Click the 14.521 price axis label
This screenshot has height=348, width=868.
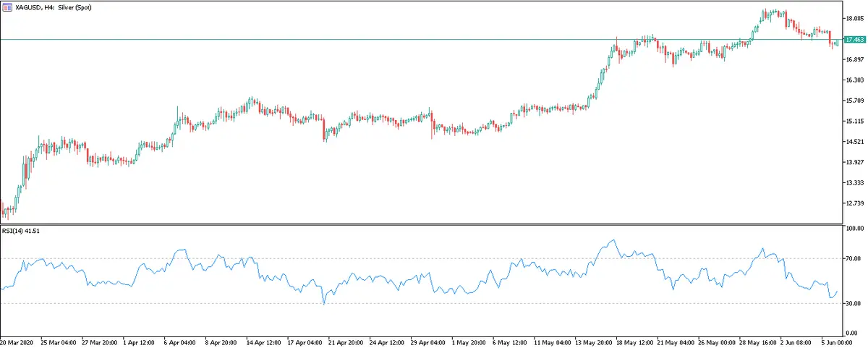855,142
